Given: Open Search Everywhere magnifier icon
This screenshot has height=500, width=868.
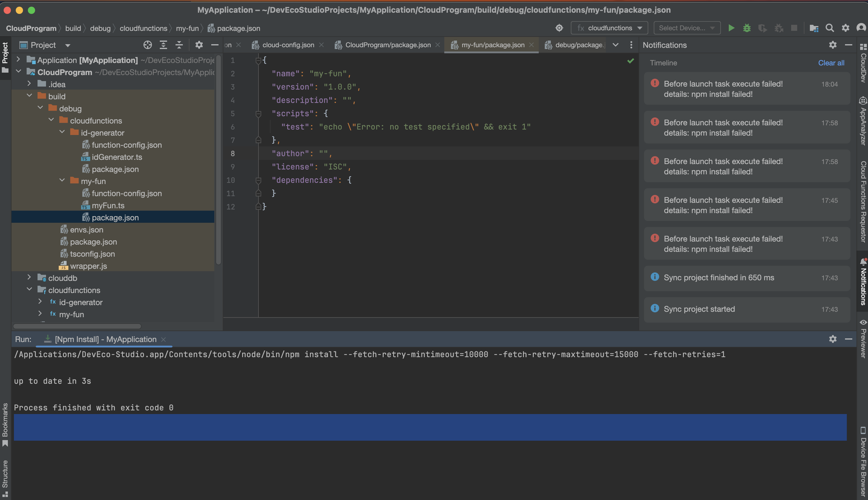Looking at the screenshot, I should point(830,28).
